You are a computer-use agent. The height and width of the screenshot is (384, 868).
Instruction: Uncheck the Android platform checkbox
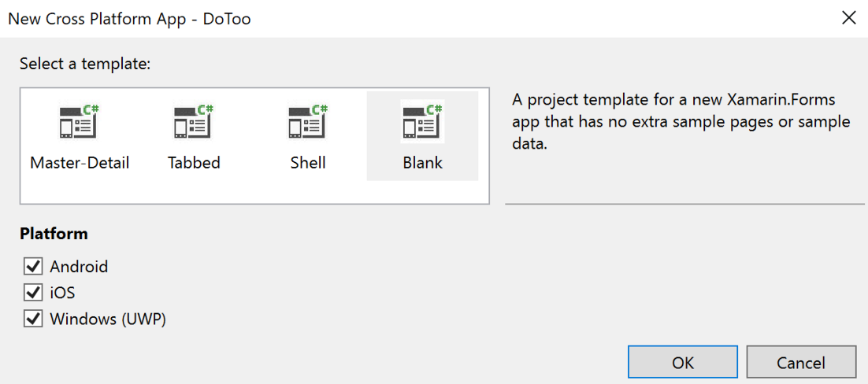33,266
